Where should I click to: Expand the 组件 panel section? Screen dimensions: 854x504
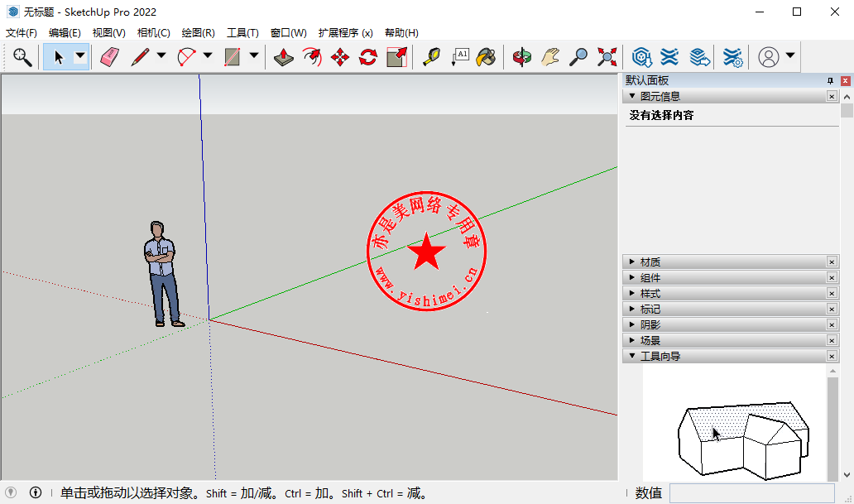tap(631, 277)
